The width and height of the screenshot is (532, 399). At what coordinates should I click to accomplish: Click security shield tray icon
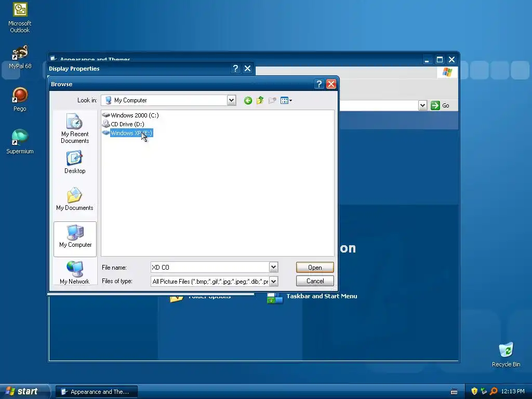tap(474, 391)
